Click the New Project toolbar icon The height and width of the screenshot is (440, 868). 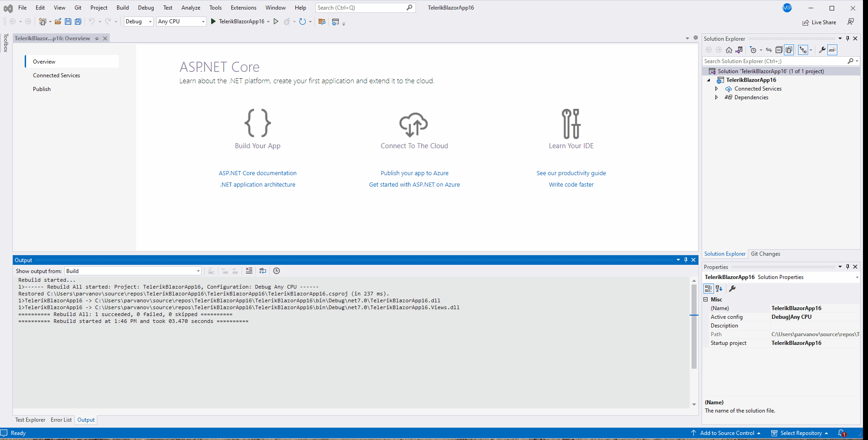pyautogui.click(x=43, y=21)
